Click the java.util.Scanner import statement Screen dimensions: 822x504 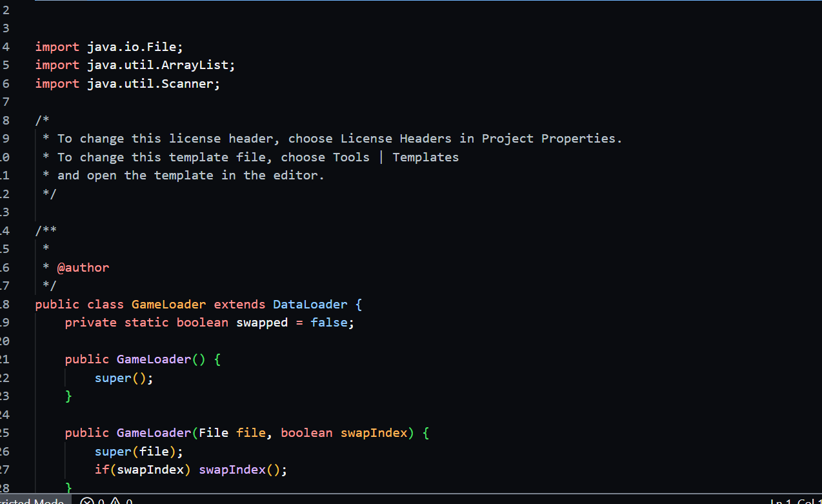154,84
